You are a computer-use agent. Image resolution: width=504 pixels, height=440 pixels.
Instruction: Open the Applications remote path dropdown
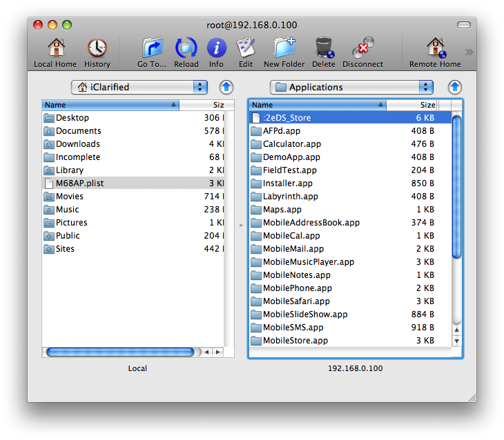point(351,87)
